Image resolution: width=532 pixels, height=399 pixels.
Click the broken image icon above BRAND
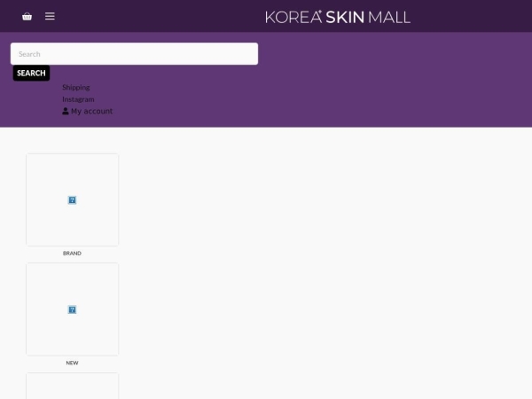point(72,199)
